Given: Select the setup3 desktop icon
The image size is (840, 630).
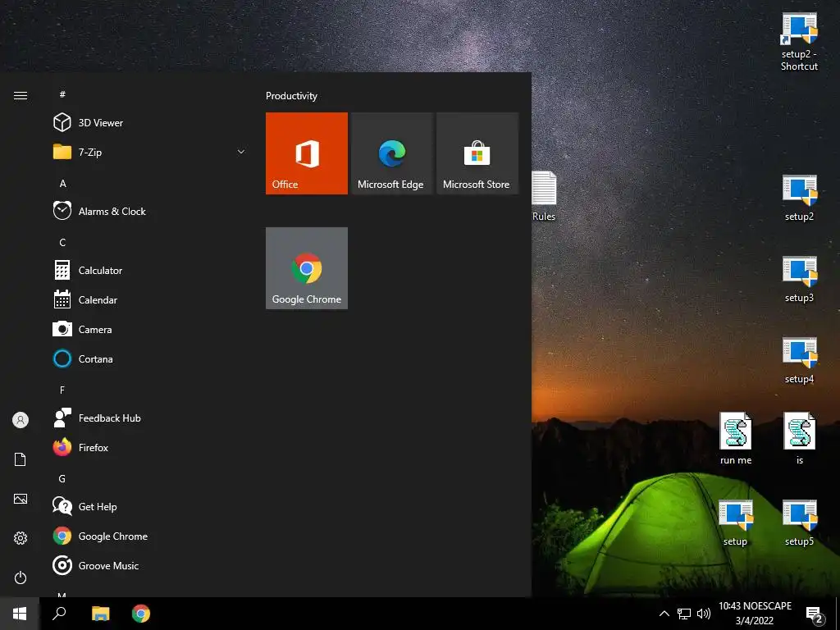Looking at the screenshot, I should (x=799, y=279).
